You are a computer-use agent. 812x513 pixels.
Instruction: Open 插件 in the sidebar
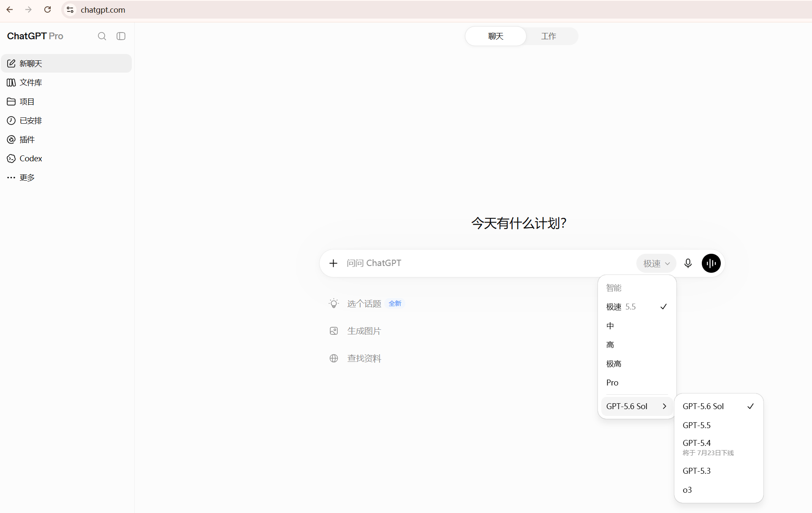(66, 139)
